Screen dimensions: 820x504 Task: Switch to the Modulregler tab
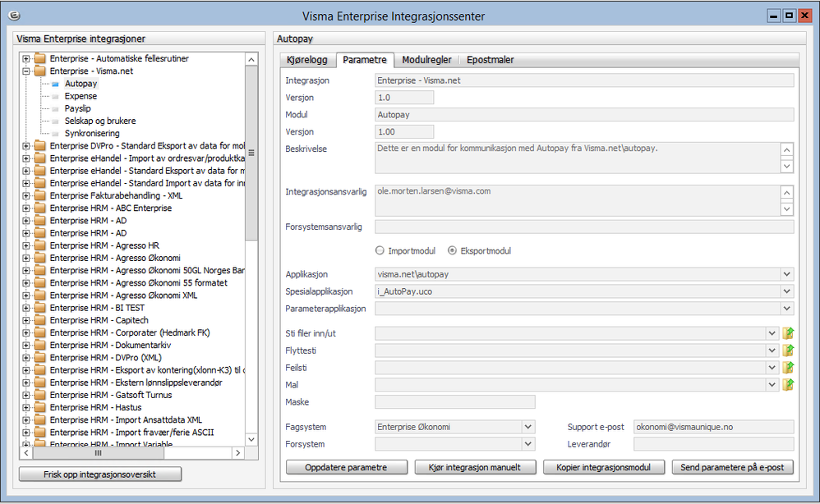click(x=426, y=60)
